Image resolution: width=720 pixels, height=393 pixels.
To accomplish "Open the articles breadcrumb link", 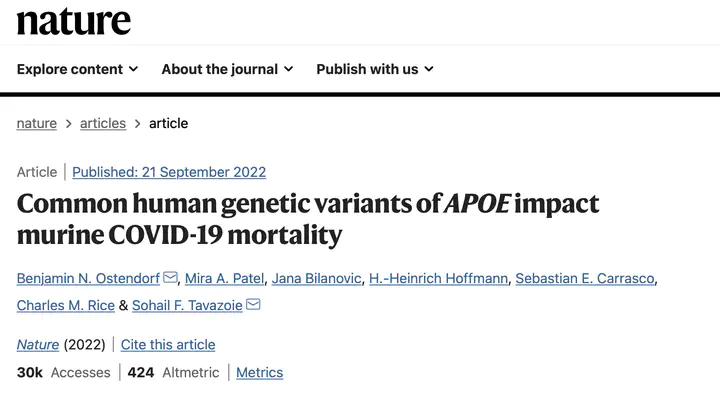I will tap(103, 124).
